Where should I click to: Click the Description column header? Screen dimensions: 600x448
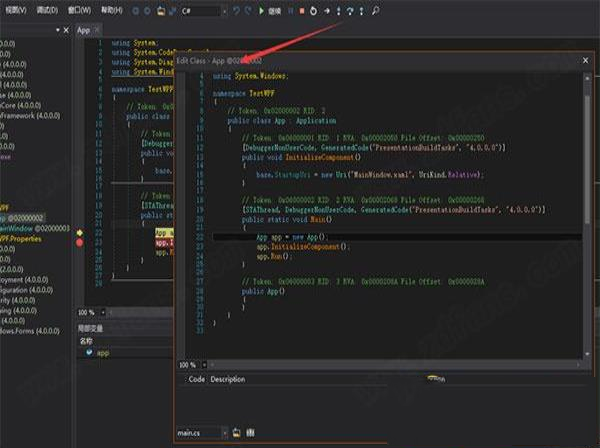(228, 379)
